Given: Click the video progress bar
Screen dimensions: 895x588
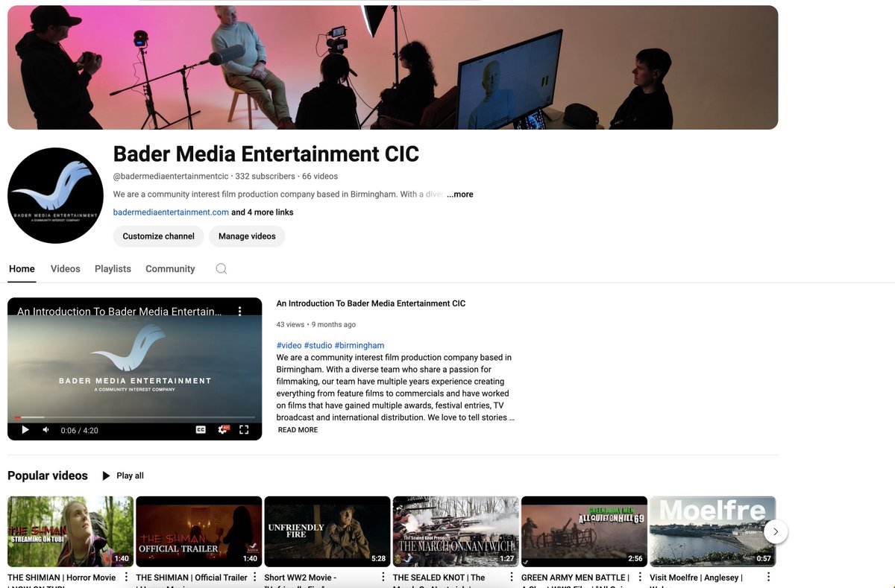Looking at the screenshot, I should pyautogui.click(x=135, y=417).
